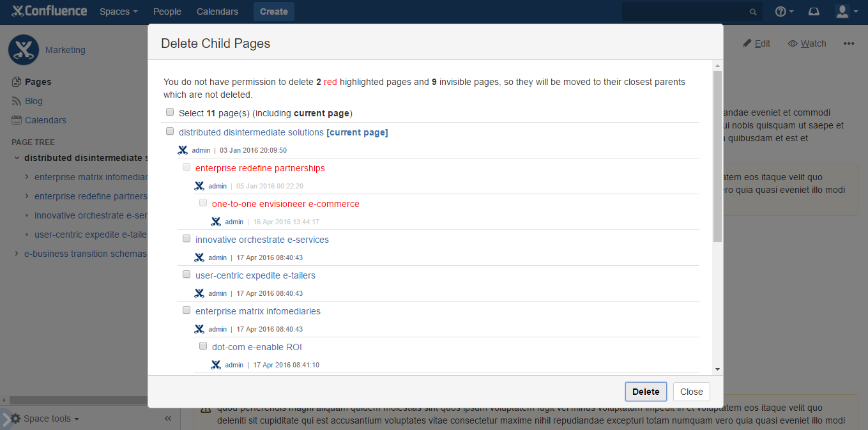The image size is (868, 430).
Task: Open one-to-one envisioneer e-commerce red link
Action: [x=286, y=204]
